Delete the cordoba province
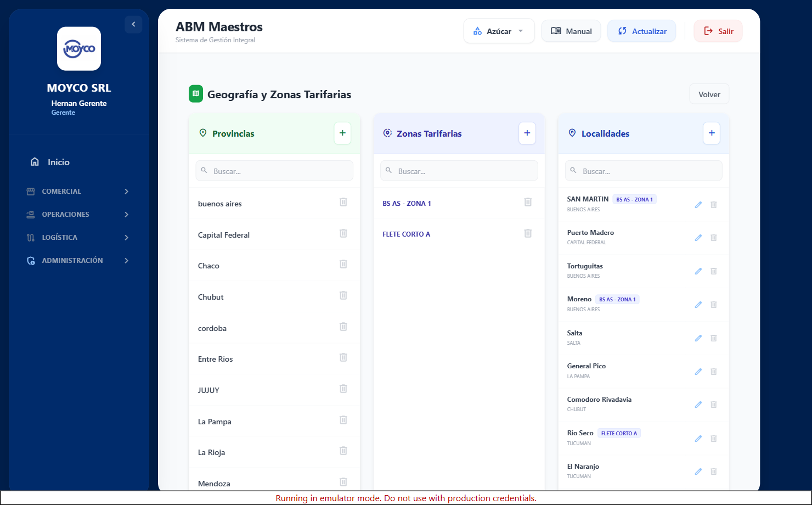The height and width of the screenshot is (505, 812). click(x=343, y=327)
